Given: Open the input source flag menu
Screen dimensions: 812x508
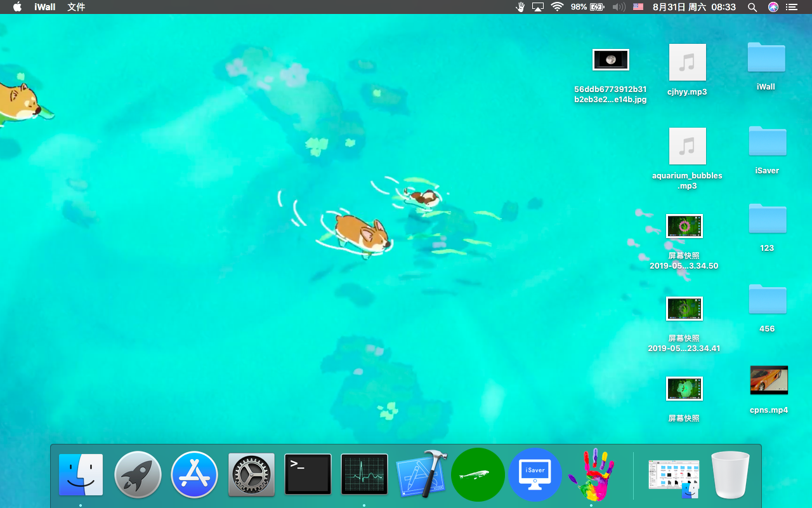Looking at the screenshot, I should 638,7.
